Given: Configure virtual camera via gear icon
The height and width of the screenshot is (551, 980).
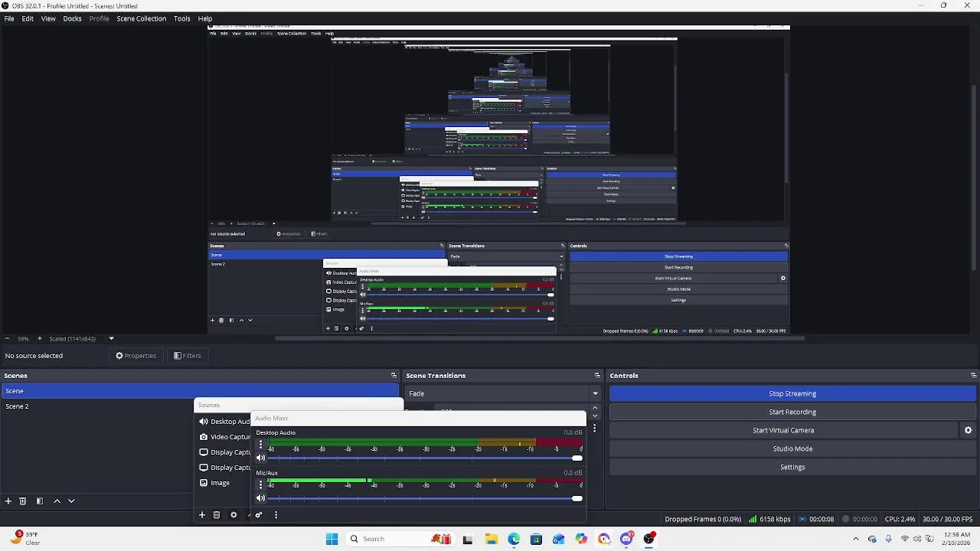Looking at the screenshot, I should point(968,430).
